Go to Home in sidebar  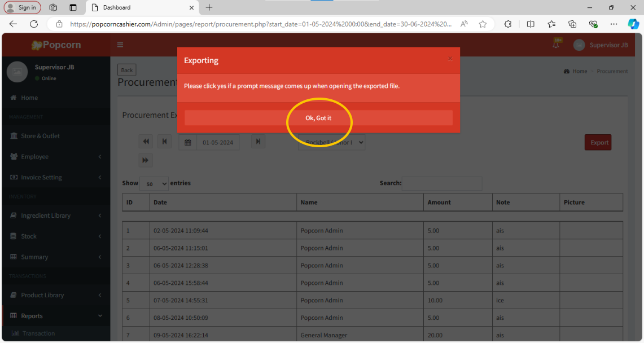point(56,98)
